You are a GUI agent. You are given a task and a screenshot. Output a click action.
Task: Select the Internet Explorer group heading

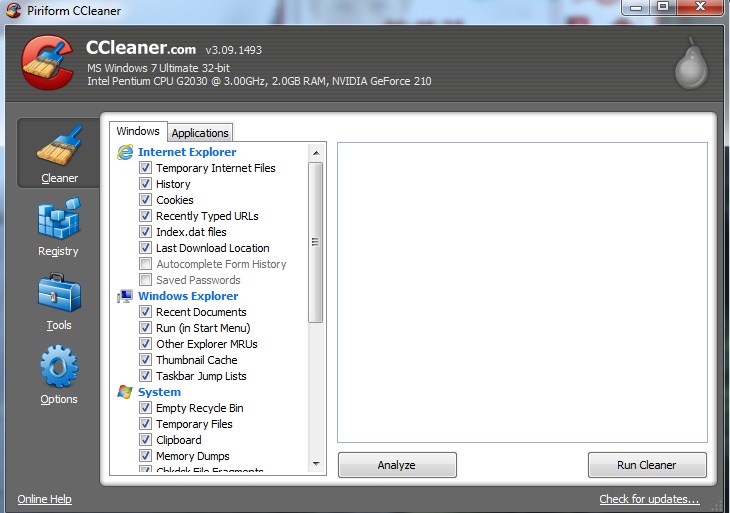[187, 152]
